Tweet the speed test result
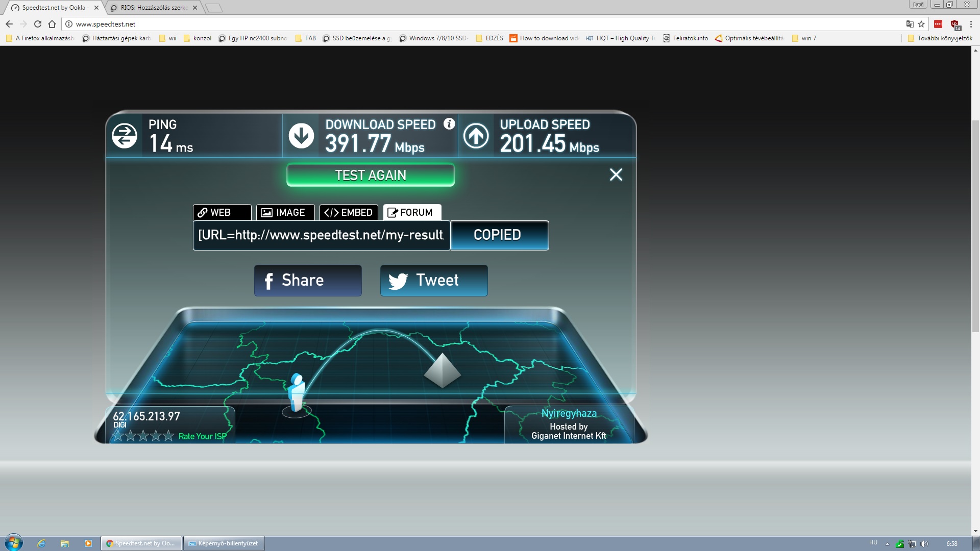 pos(434,281)
